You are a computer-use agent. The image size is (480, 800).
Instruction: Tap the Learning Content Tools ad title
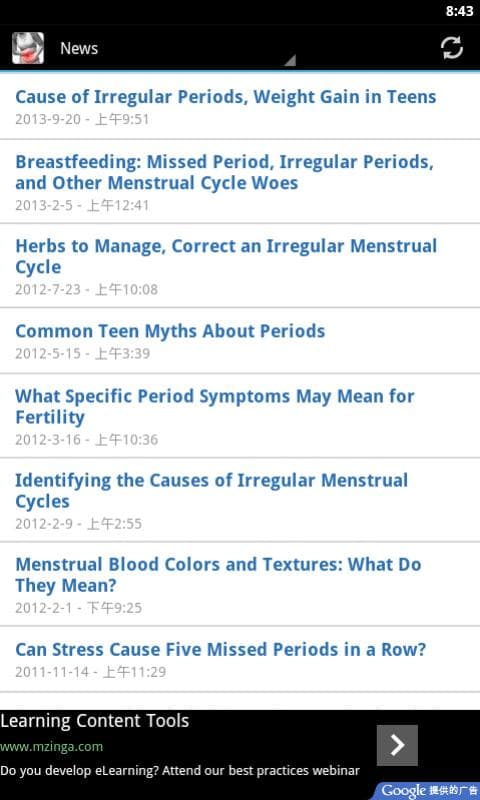(95, 721)
